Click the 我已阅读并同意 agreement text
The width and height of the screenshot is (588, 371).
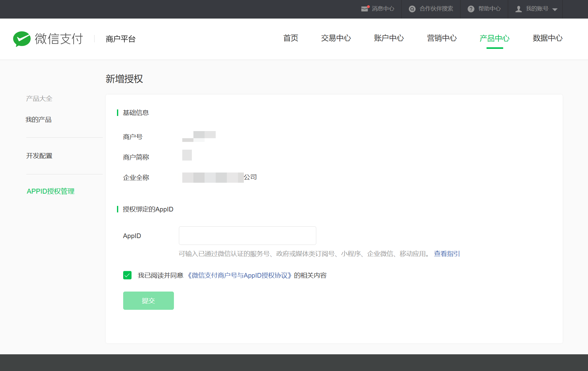tap(161, 275)
